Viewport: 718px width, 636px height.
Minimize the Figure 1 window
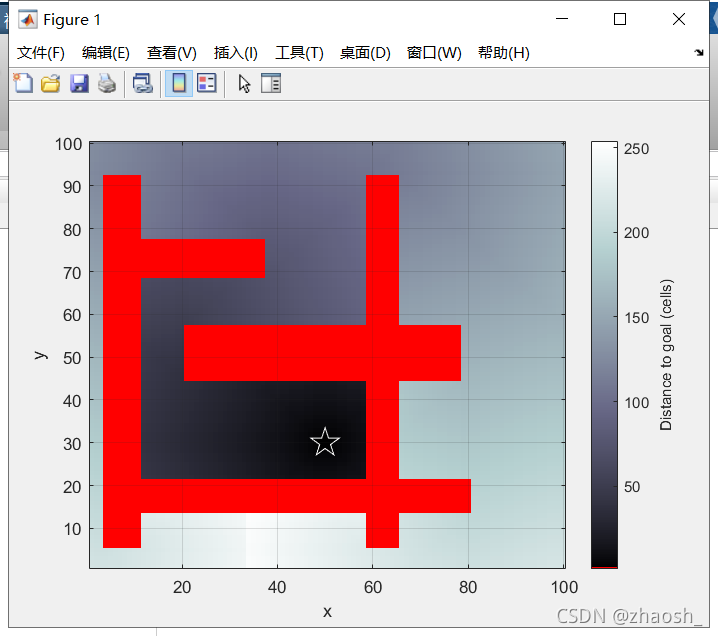pyautogui.click(x=562, y=19)
